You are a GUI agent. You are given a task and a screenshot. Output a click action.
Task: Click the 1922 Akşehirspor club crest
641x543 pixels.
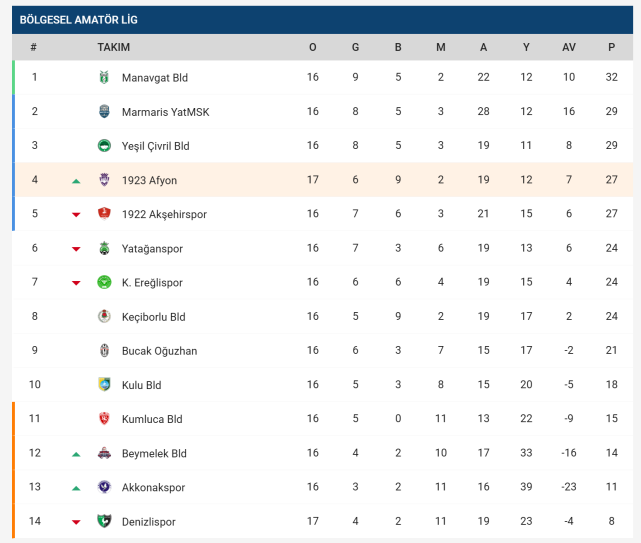coord(103,214)
